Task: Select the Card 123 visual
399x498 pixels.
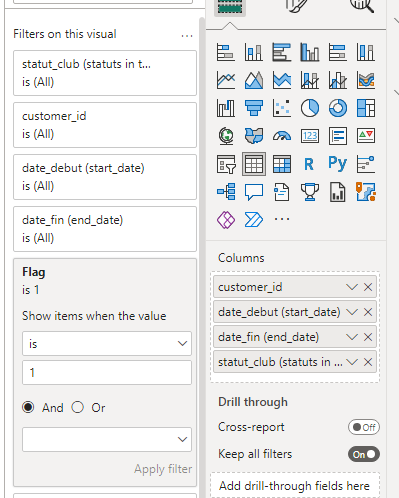Action: (310, 136)
